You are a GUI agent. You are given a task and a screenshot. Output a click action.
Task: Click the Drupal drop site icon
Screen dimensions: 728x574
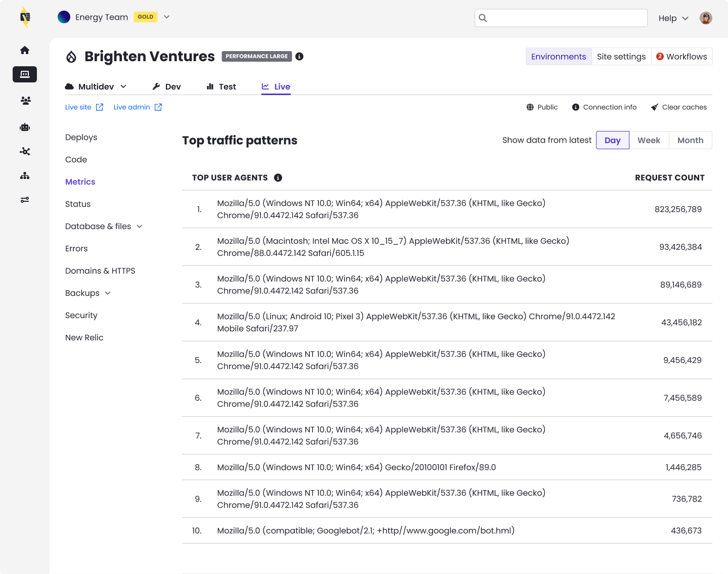click(x=71, y=57)
